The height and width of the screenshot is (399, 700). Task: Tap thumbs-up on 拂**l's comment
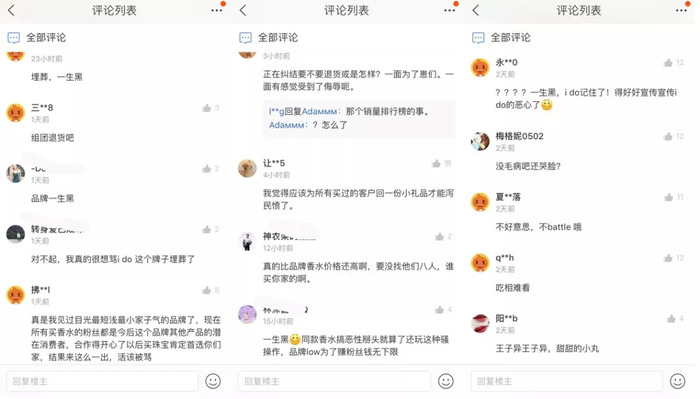[x=206, y=290]
